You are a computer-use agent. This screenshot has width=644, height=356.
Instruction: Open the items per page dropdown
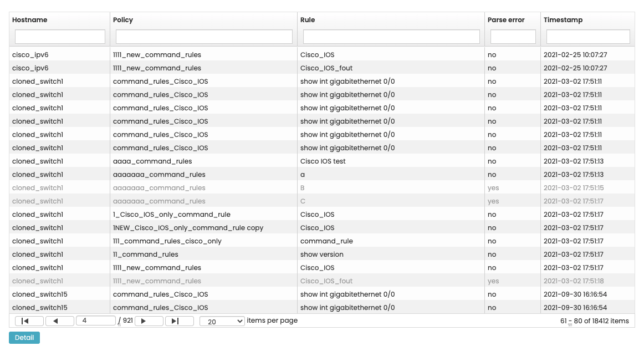coord(222,321)
